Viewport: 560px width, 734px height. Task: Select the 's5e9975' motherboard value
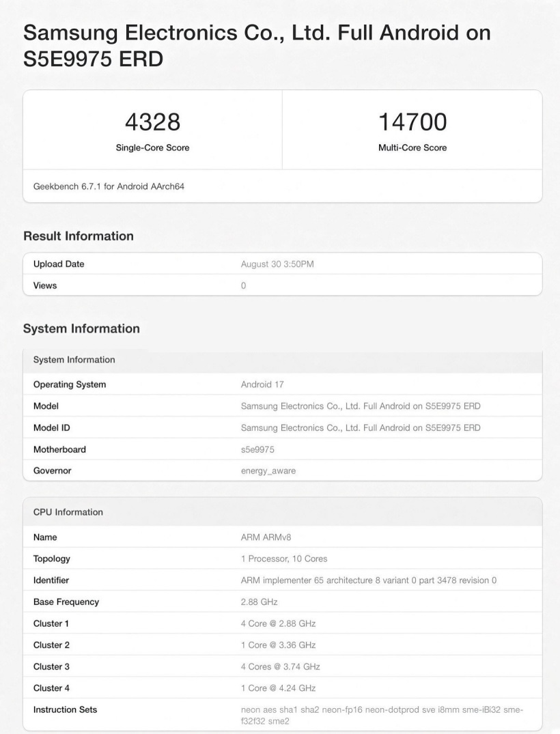pyautogui.click(x=257, y=450)
